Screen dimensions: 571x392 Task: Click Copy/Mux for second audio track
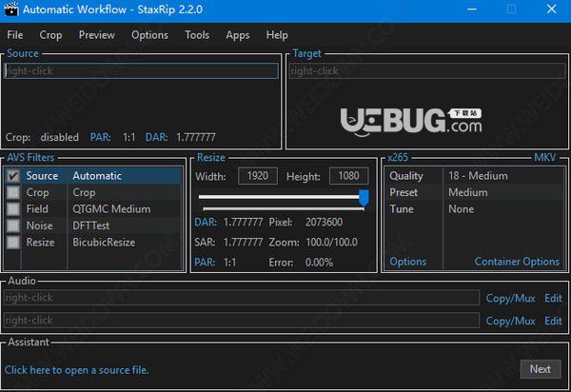click(510, 321)
